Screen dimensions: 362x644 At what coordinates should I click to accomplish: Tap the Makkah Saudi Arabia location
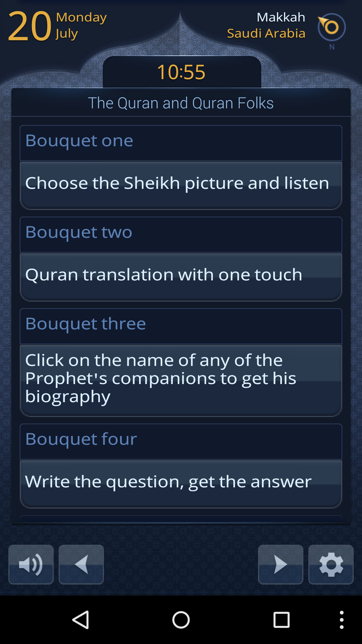point(266,25)
